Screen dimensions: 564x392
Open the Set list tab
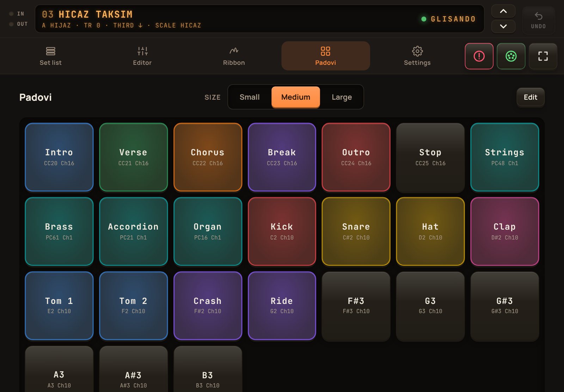50,56
